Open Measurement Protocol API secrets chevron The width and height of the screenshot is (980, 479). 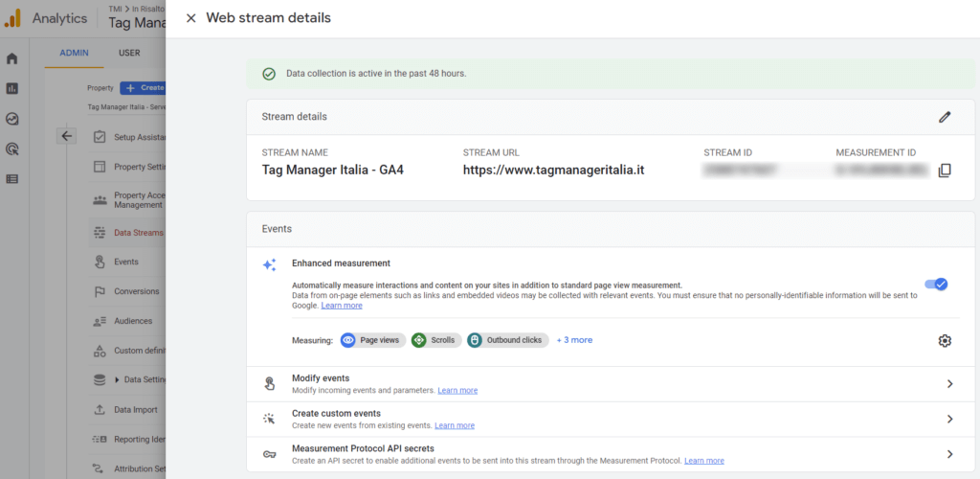tap(949, 454)
